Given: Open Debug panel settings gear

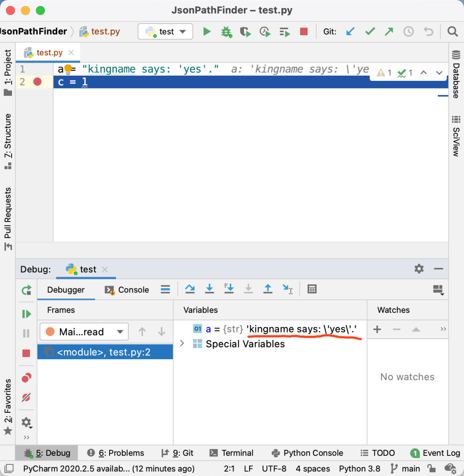Looking at the screenshot, I should pos(419,269).
